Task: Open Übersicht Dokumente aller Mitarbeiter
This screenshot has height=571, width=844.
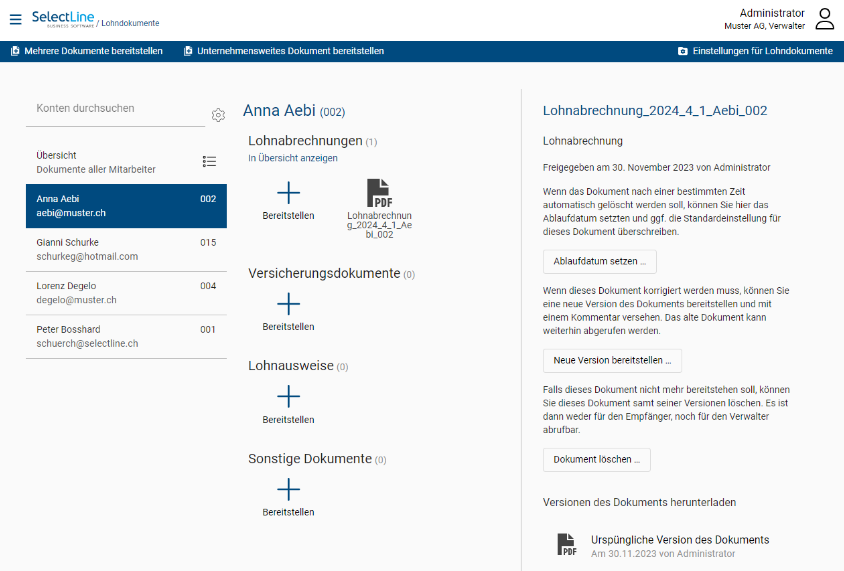Action: point(126,162)
